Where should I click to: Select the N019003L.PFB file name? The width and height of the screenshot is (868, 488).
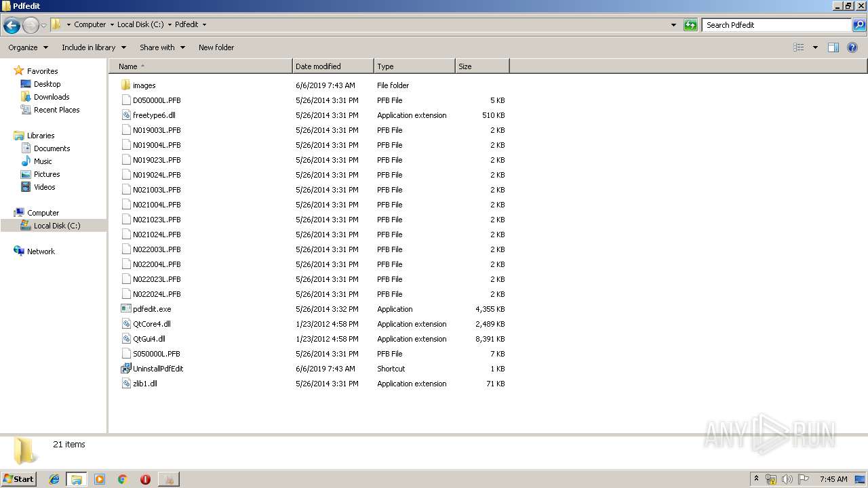(x=157, y=130)
